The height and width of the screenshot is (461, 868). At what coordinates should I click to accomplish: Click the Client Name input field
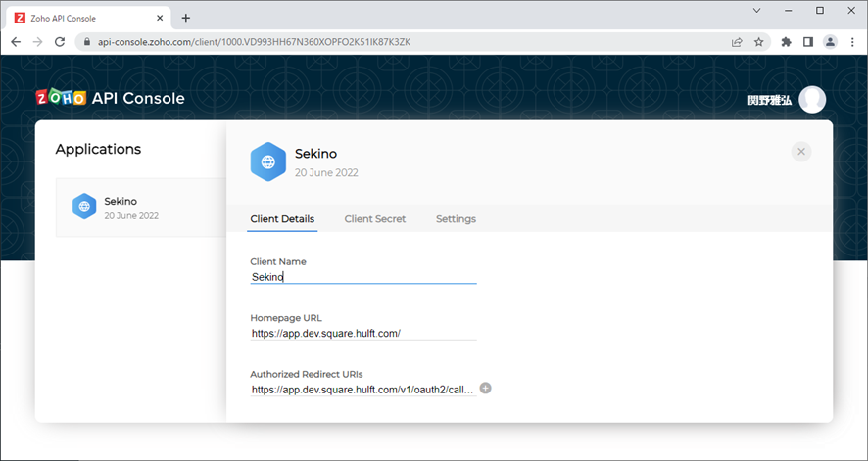[x=362, y=277]
